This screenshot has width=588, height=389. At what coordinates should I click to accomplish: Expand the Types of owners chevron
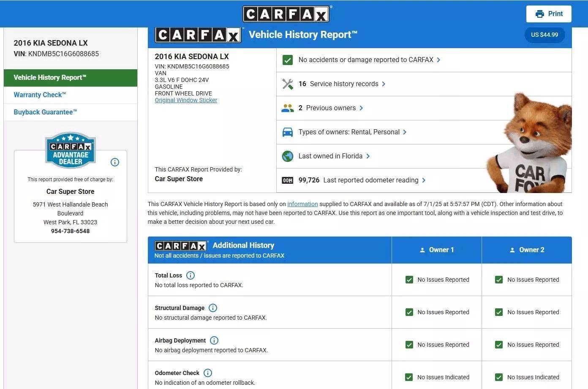pos(405,132)
